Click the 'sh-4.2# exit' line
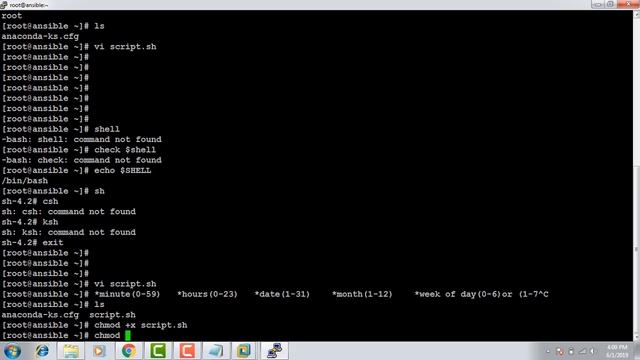 (x=32, y=242)
